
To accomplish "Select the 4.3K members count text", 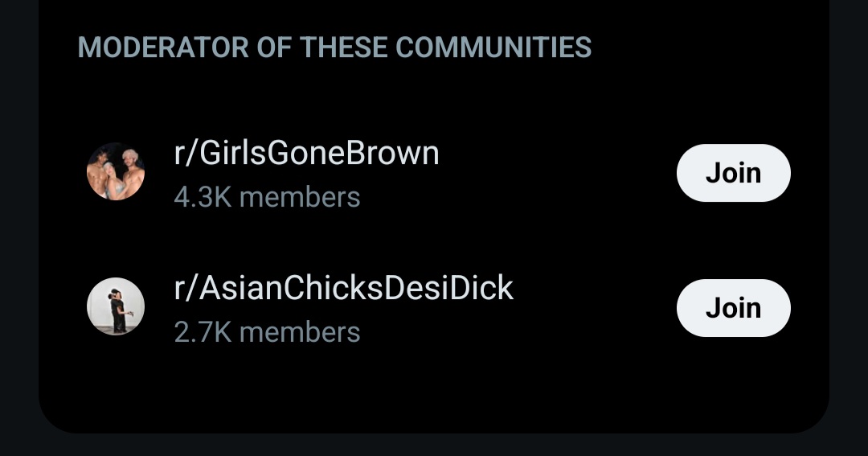I will point(267,197).
